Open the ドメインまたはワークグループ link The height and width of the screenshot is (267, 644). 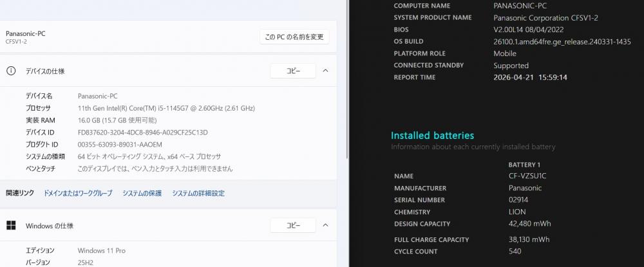click(x=78, y=193)
